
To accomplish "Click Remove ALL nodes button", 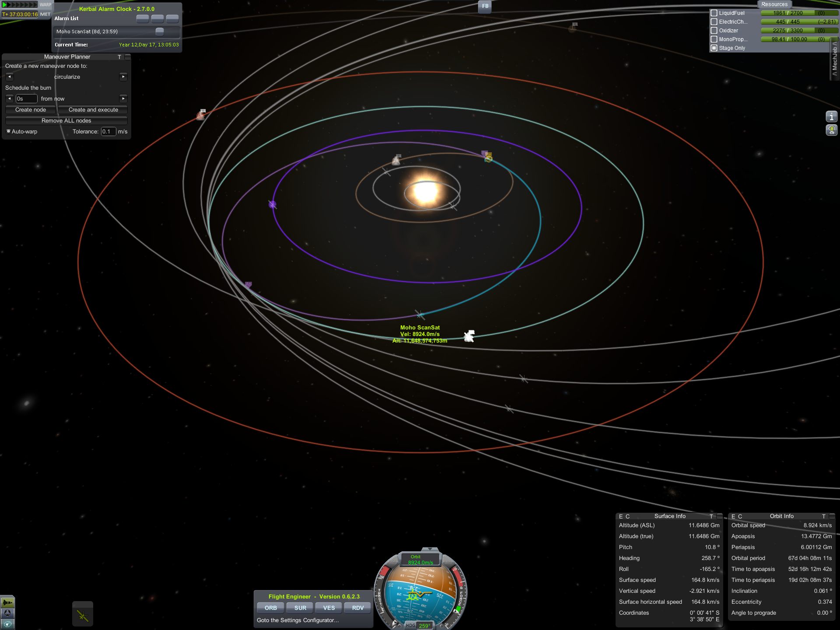I will pos(66,121).
